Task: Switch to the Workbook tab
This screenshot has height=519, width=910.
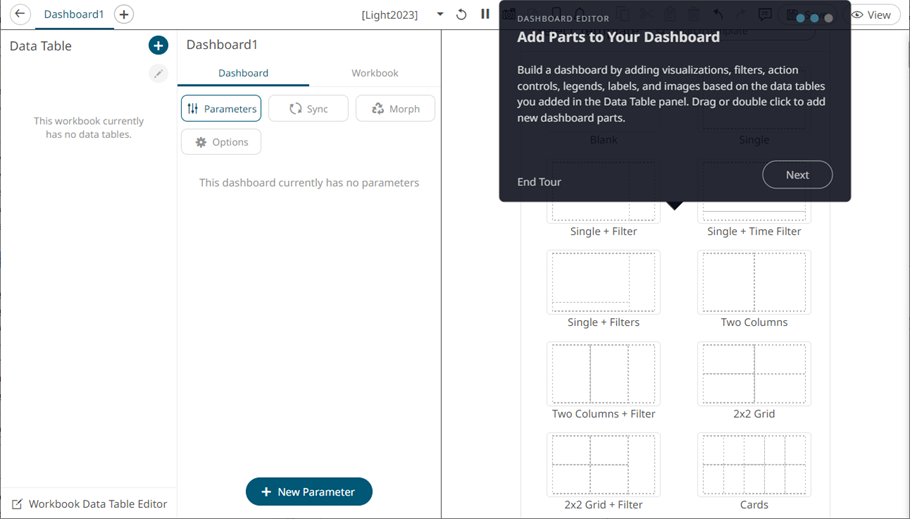Action: coord(375,73)
